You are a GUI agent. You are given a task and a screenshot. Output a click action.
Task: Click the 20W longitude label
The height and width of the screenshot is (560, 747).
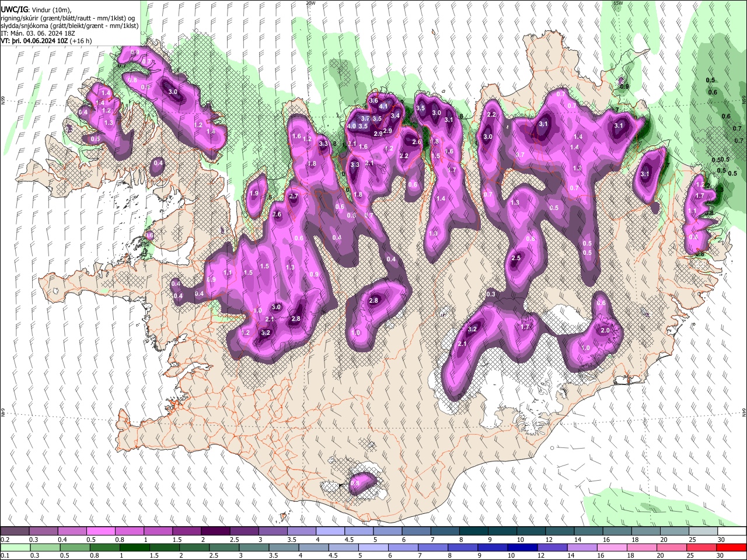click(310, 2)
